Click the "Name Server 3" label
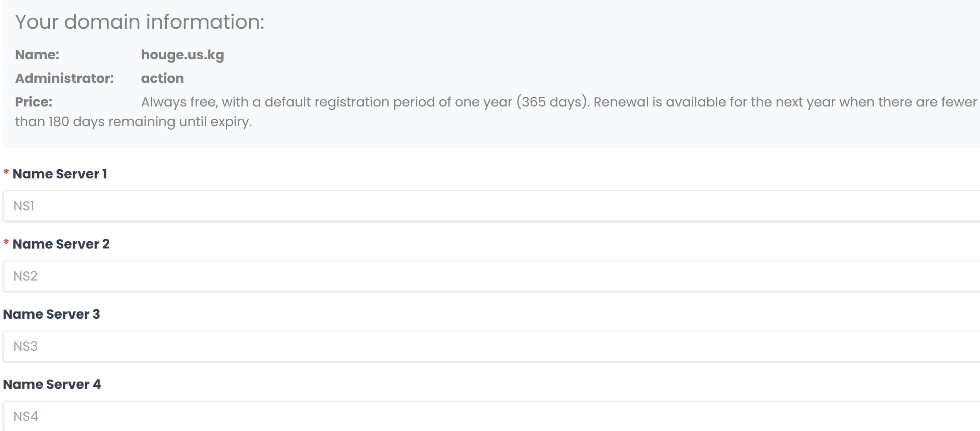 pyautogui.click(x=51, y=314)
